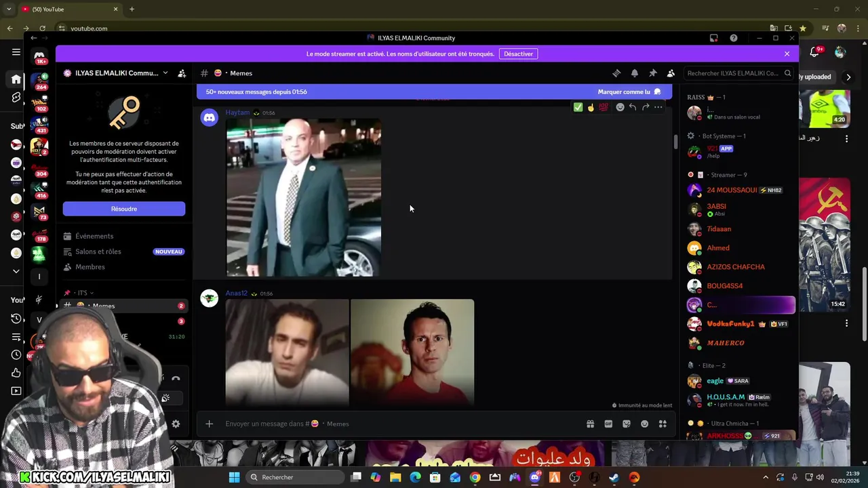Reply to Haytam's message arrow
The image size is (868, 488).
[x=633, y=107]
